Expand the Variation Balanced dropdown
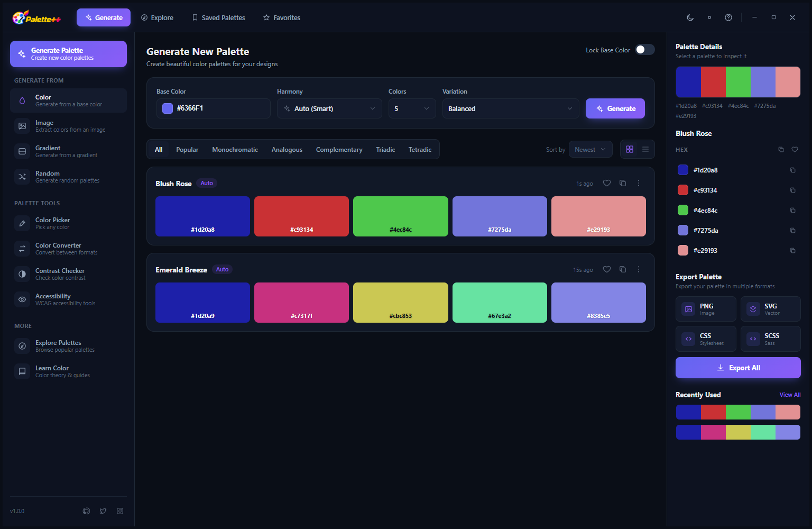 click(x=511, y=108)
